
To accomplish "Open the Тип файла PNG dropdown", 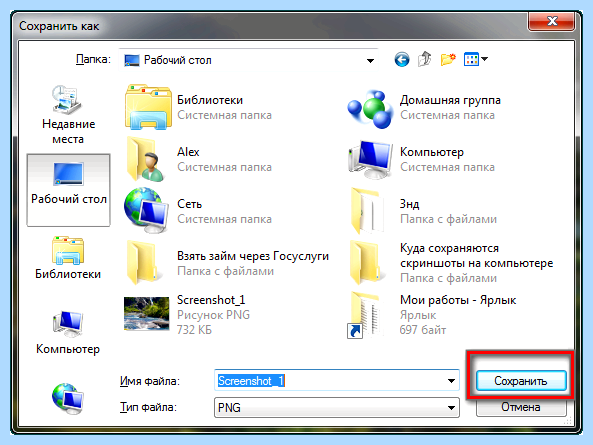I will click(337, 408).
